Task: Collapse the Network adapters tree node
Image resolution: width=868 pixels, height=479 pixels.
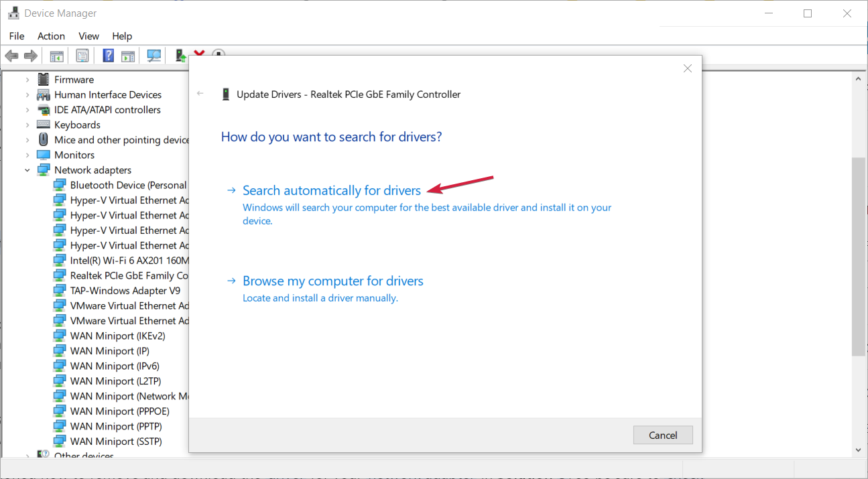Action: tap(27, 170)
